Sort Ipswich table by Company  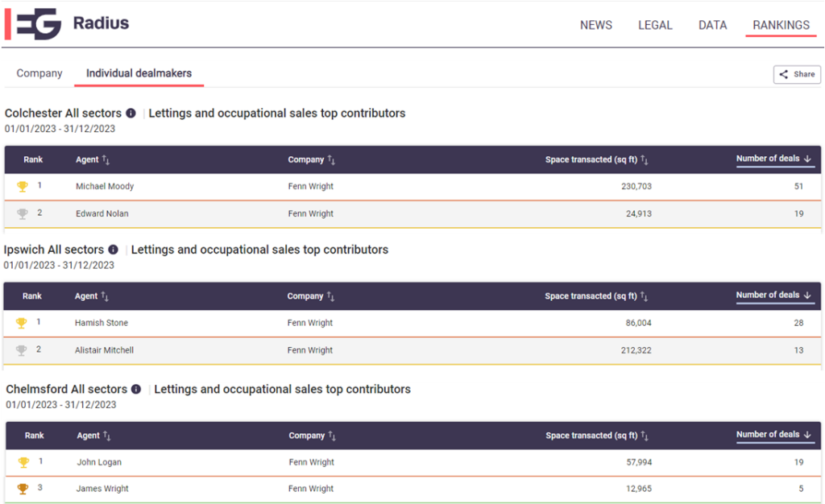311,296
